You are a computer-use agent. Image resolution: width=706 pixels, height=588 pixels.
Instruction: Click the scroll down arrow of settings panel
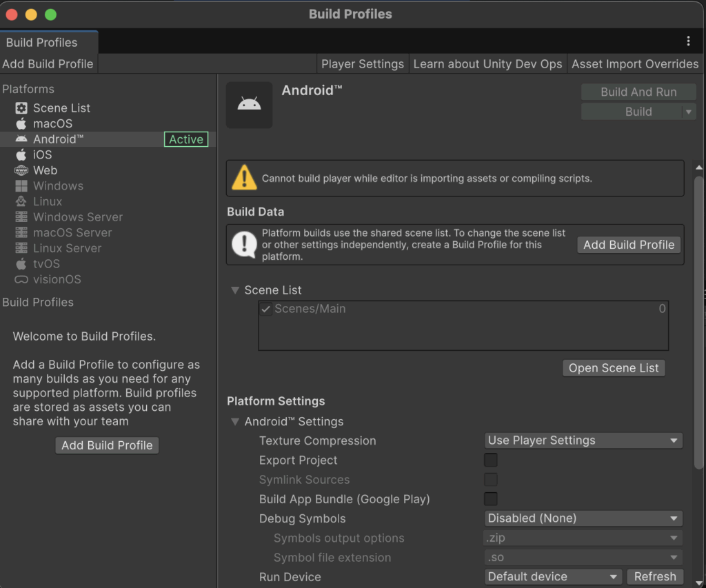click(x=699, y=583)
